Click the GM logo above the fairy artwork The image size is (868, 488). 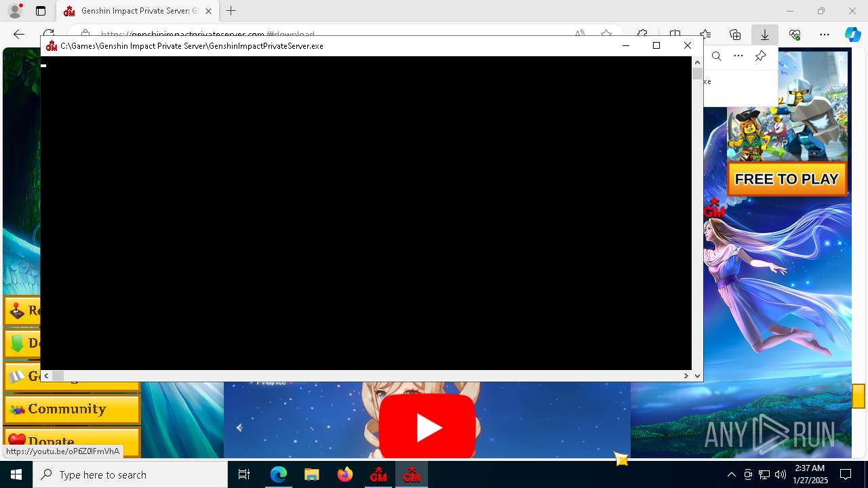click(713, 209)
